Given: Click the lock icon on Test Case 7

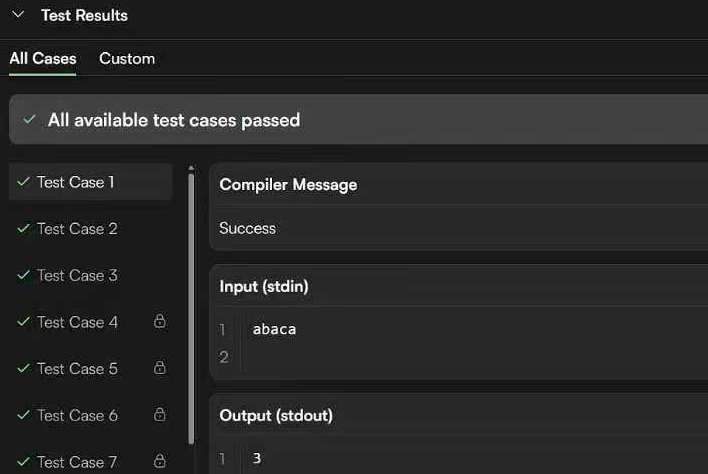Looking at the screenshot, I should [x=159, y=462].
